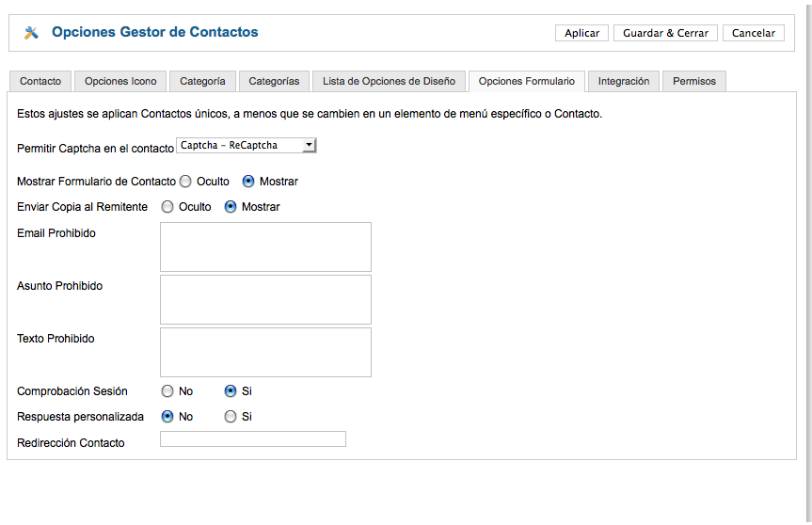Cancel changes with the Cancelar button
The width and height of the screenshot is (812, 525).
[754, 33]
